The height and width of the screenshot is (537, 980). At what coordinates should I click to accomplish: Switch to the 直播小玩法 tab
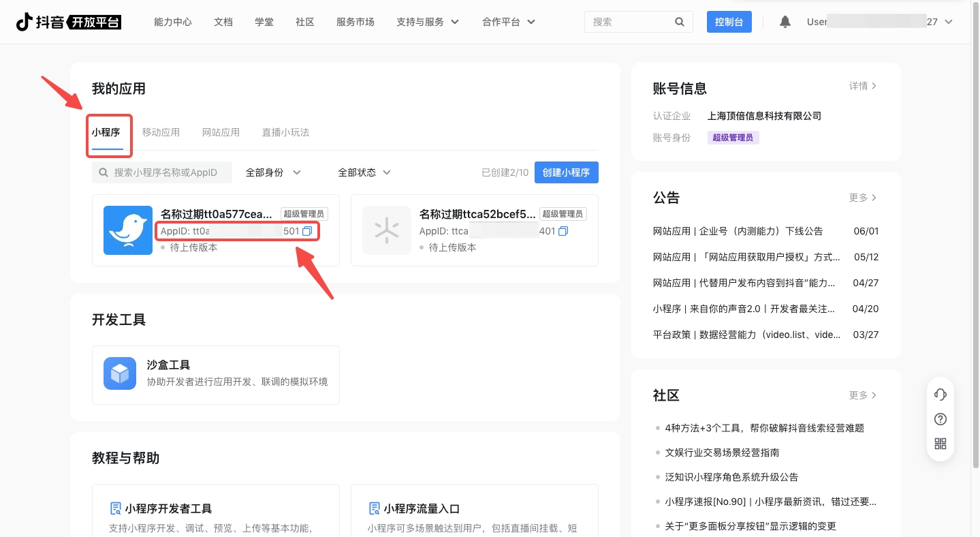pos(285,132)
